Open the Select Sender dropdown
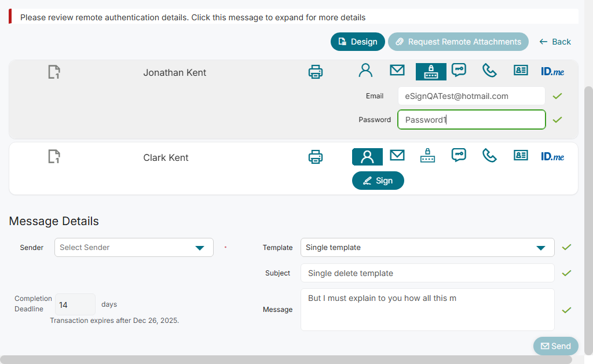The width and height of the screenshot is (593, 364). click(134, 248)
